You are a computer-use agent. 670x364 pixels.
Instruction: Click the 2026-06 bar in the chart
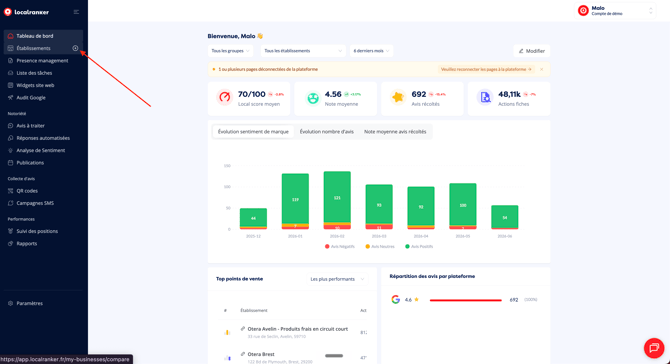pyautogui.click(x=505, y=217)
